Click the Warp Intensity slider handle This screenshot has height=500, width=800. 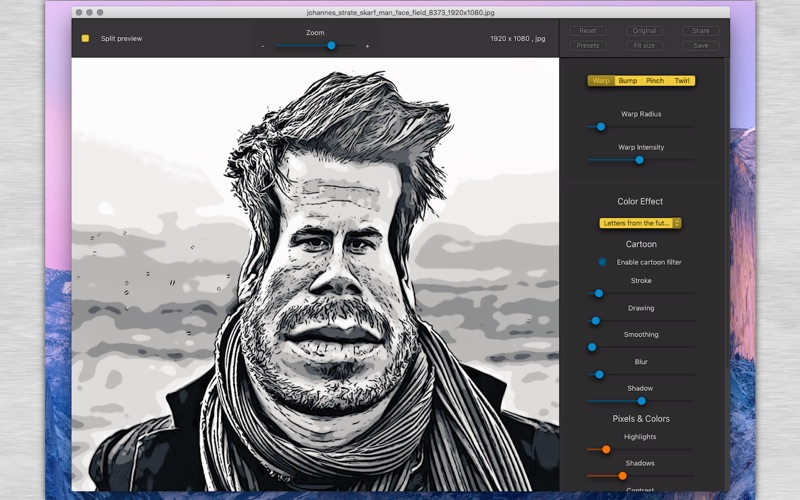click(x=639, y=160)
